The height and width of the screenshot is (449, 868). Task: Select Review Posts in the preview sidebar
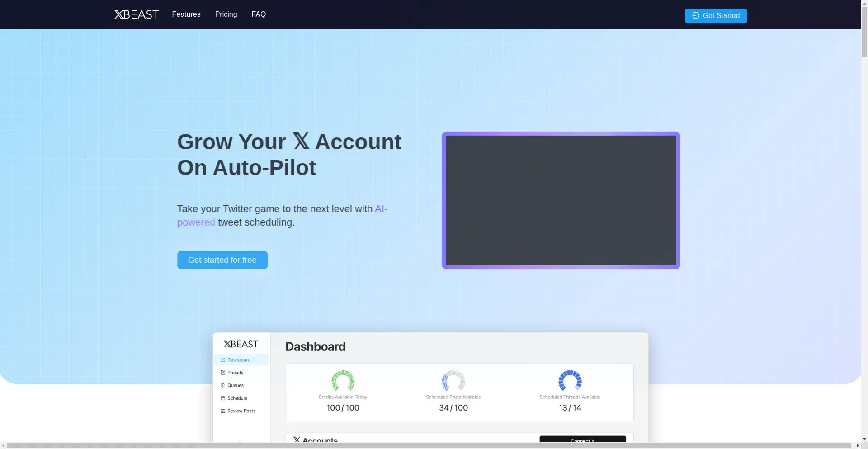tap(241, 411)
